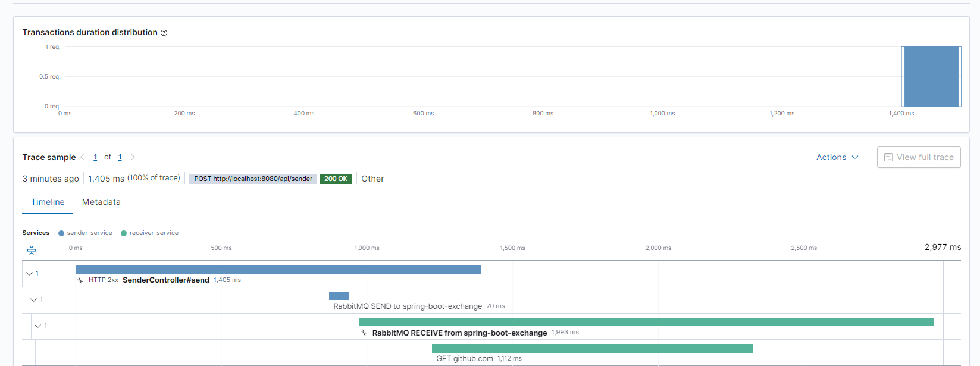This screenshot has width=980, height=366.
Task: Collapse the RabbitMQ SEND row chevron
Action: 33,300
